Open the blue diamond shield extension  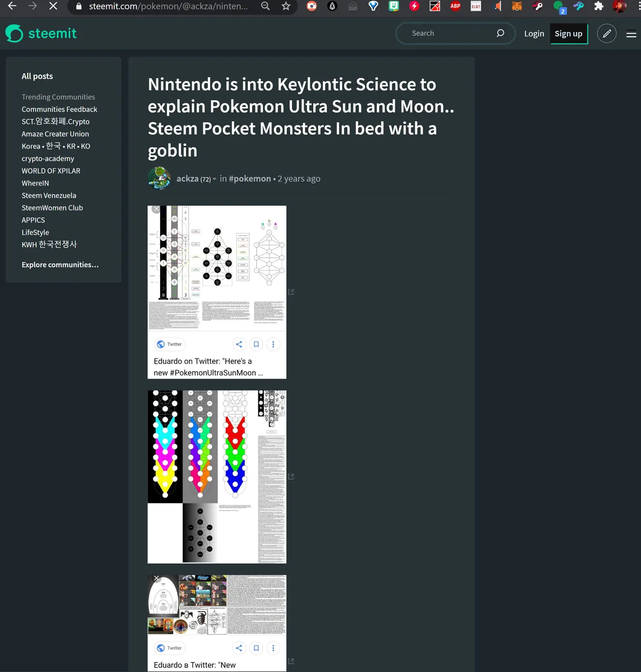[373, 6]
